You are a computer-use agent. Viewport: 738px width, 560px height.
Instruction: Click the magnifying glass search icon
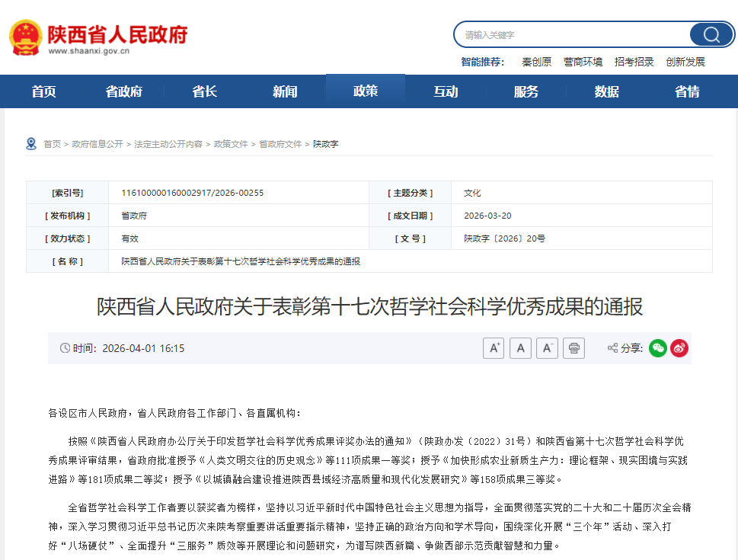711,34
